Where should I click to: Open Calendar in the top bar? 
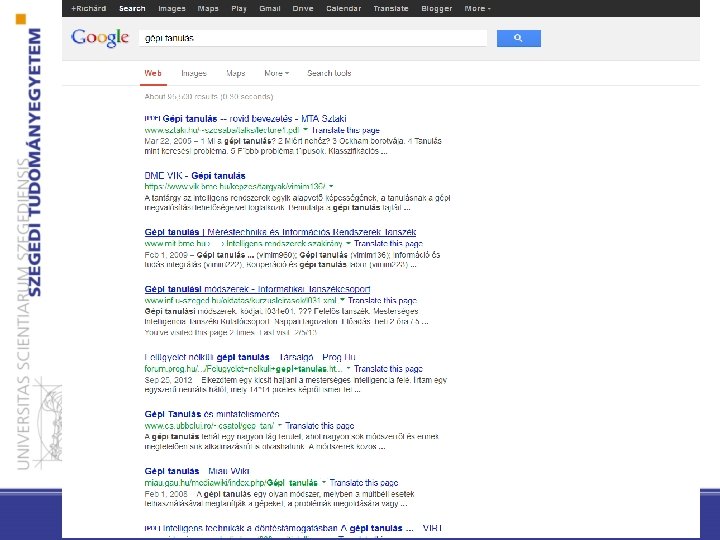click(343, 8)
